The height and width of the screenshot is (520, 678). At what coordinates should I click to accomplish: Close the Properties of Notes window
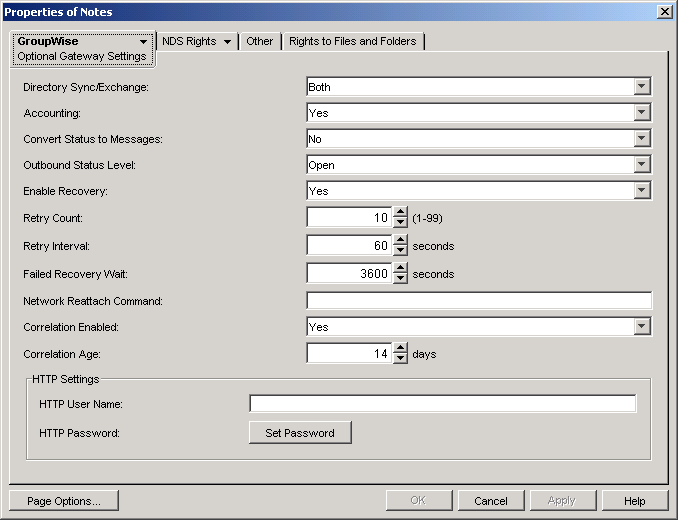coord(664,12)
